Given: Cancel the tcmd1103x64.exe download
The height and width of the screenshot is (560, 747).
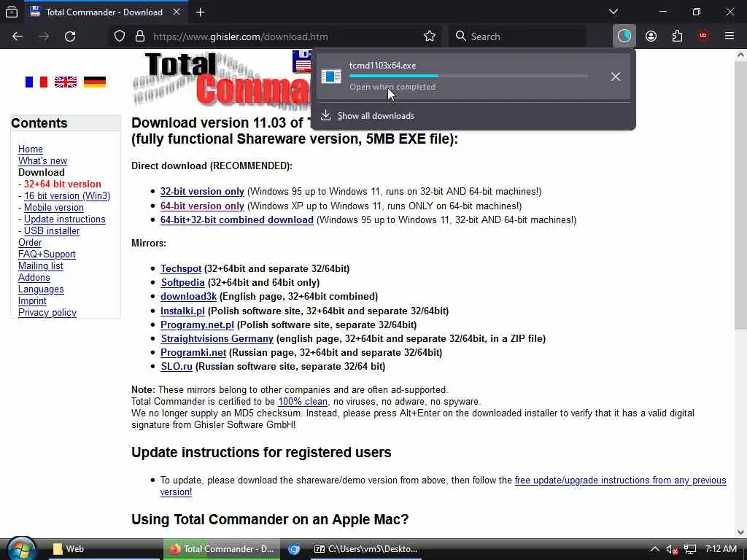Looking at the screenshot, I should point(616,76).
